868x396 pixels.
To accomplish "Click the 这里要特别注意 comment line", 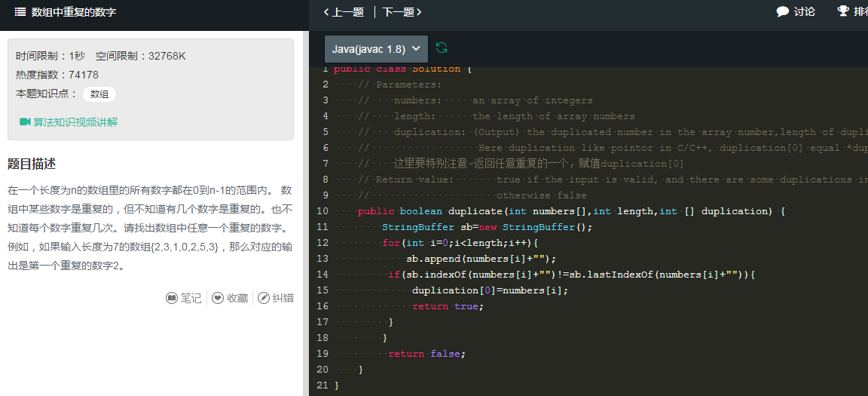I will (x=539, y=164).
